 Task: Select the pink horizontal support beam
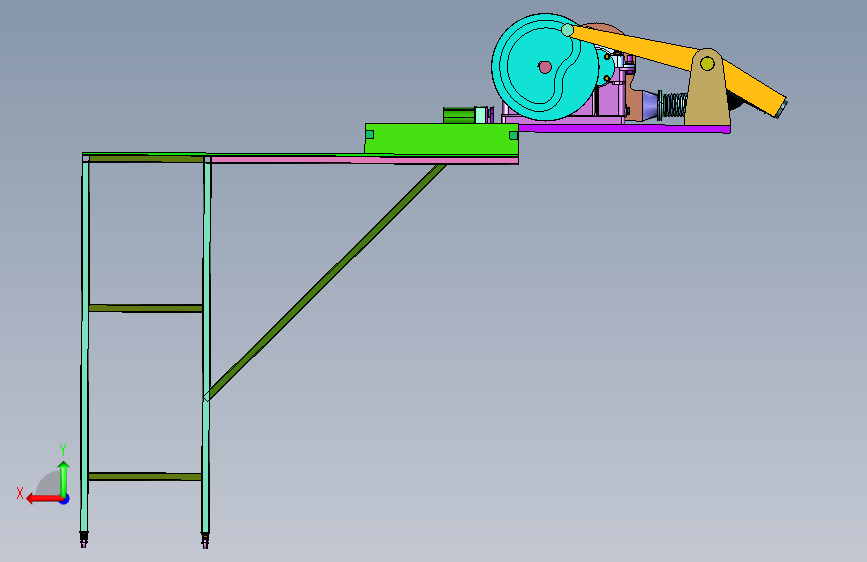tap(365, 160)
